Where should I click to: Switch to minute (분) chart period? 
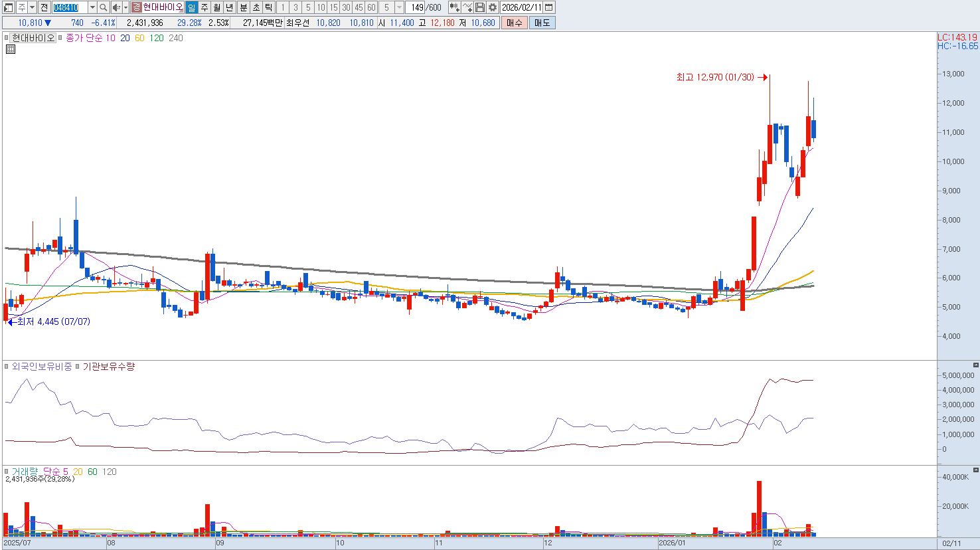click(243, 7)
